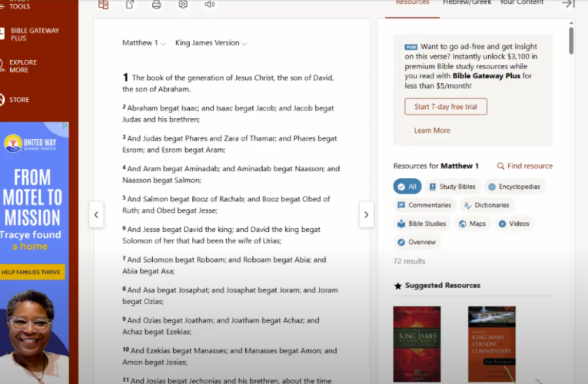
Task: Filter resources by Overview
Action: pos(417,242)
